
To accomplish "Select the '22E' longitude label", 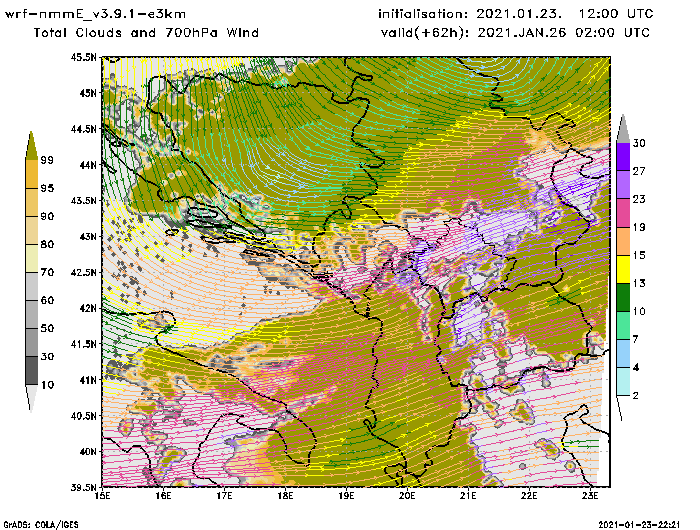I will (529, 496).
